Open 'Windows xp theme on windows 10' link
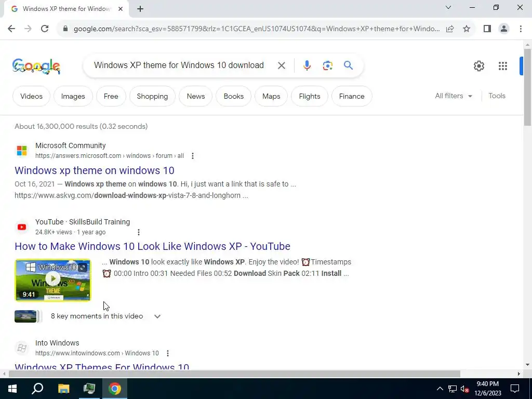Viewport: 532px width, 399px height. [95, 170]
